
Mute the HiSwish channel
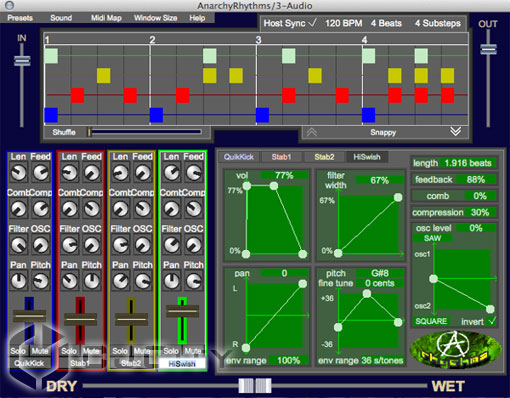click(193, 351)
